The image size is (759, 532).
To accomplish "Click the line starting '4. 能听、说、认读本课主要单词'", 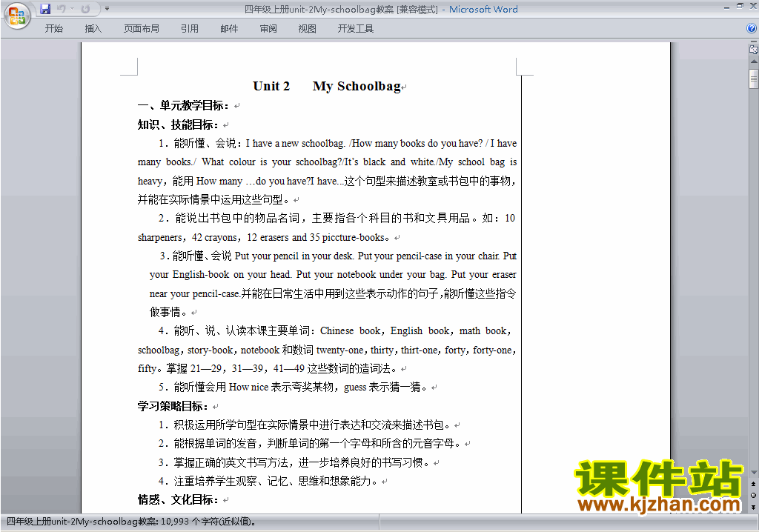I will pos(334,331).
